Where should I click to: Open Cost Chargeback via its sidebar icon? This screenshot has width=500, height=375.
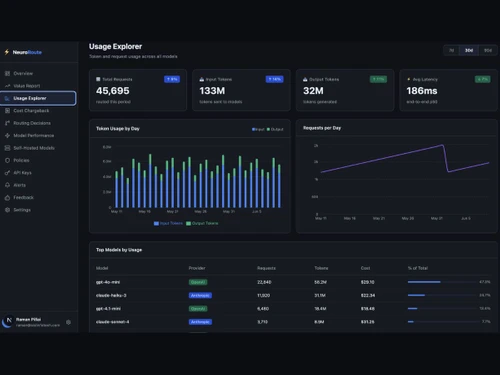point(7,111)
